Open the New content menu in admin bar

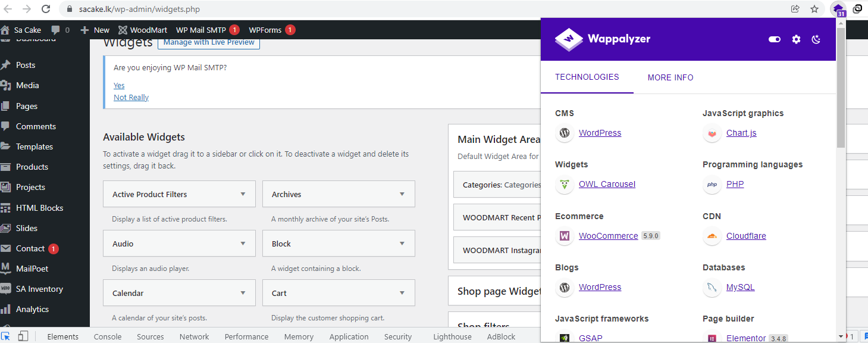coord(95,30)
